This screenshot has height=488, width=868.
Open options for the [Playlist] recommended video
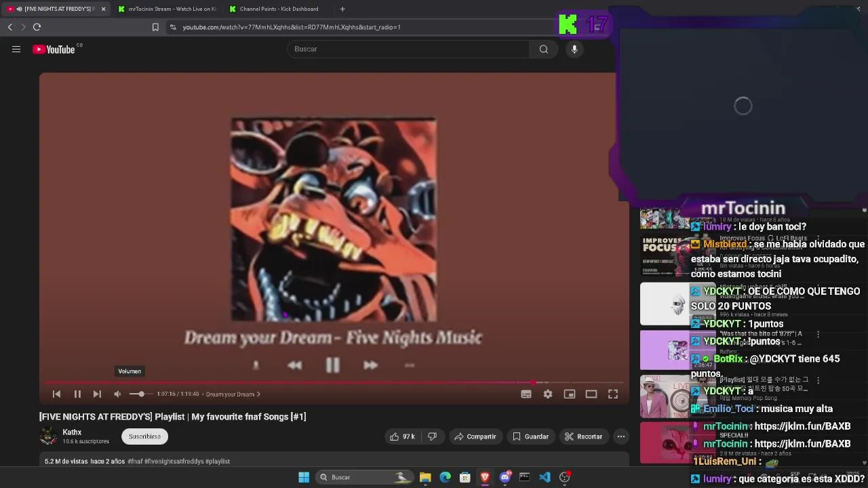click(818, 380)
